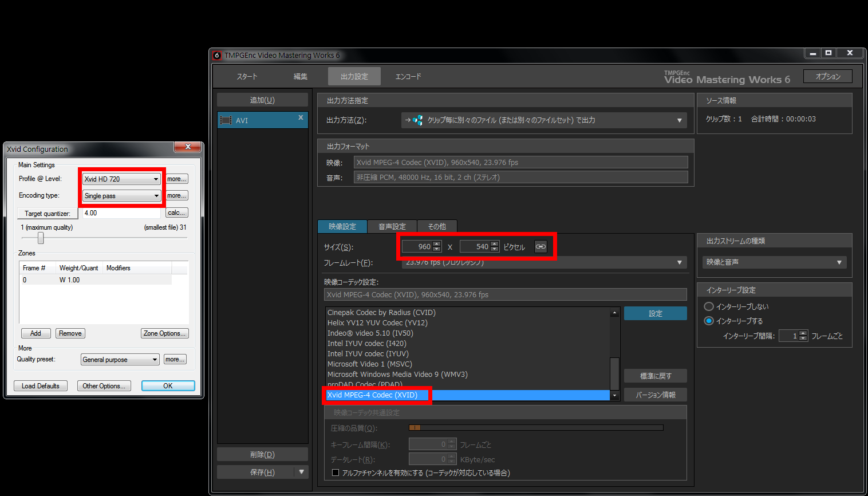868x496 pixels.
Task: Click the 設定 codec settings button
Action: coord(655,313)
